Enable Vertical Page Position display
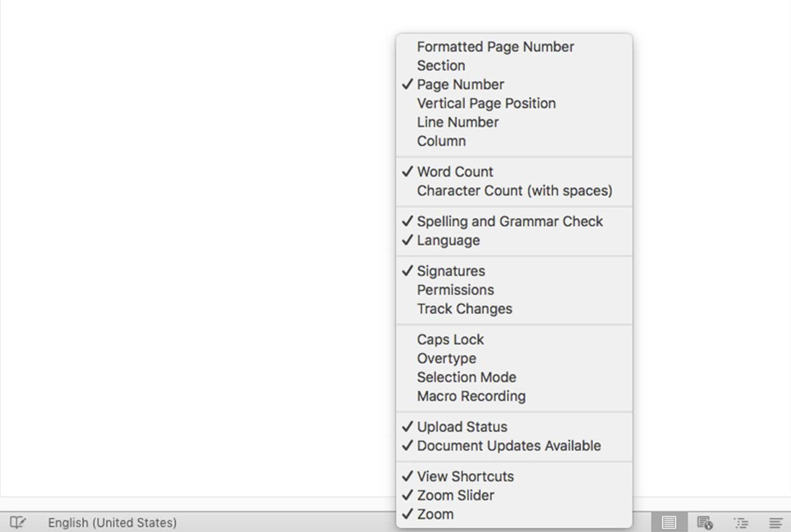Screen dimensions: 791x532 [486, 103]
